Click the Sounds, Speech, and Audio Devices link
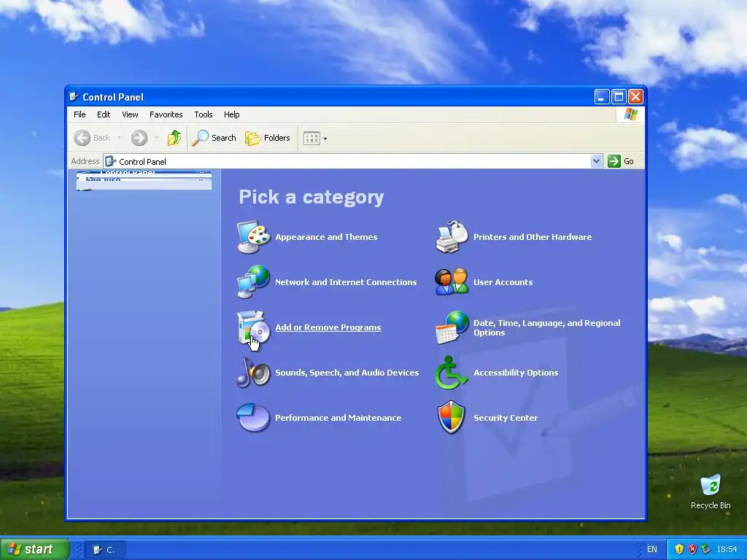This screenshot has height=560, width=747. tap(347, 373)
